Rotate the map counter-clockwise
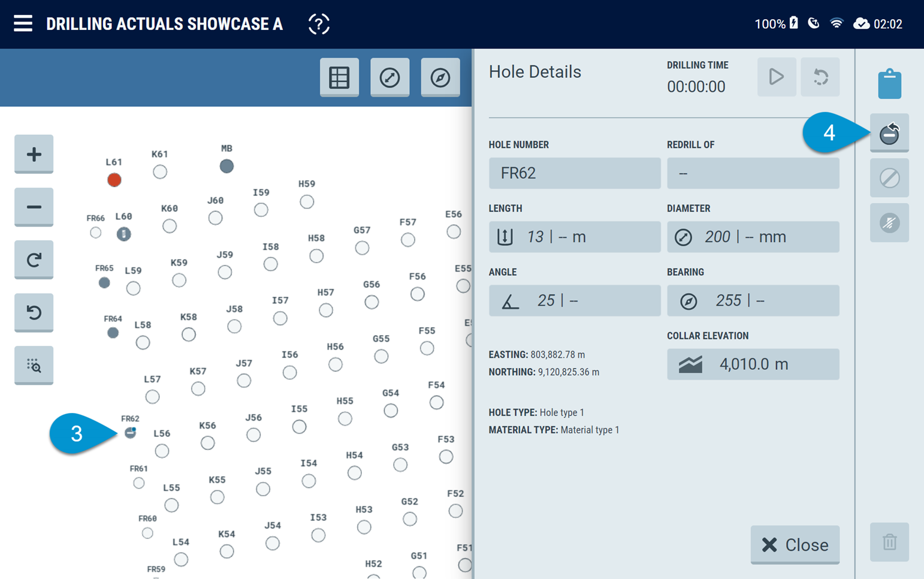The width and height of the screenshot is (924, 579). point(34,312)
